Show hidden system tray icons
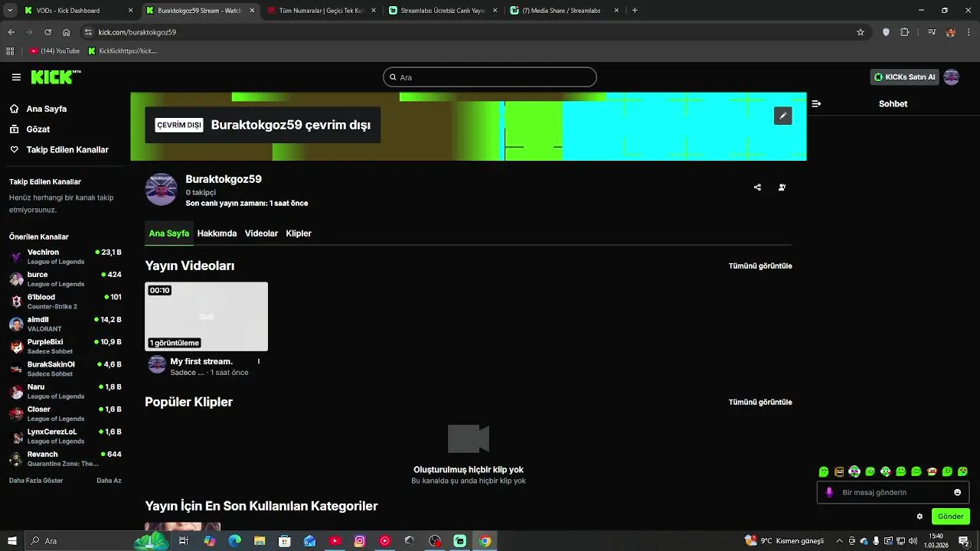980x551 pixels. (x=840, y=541)
